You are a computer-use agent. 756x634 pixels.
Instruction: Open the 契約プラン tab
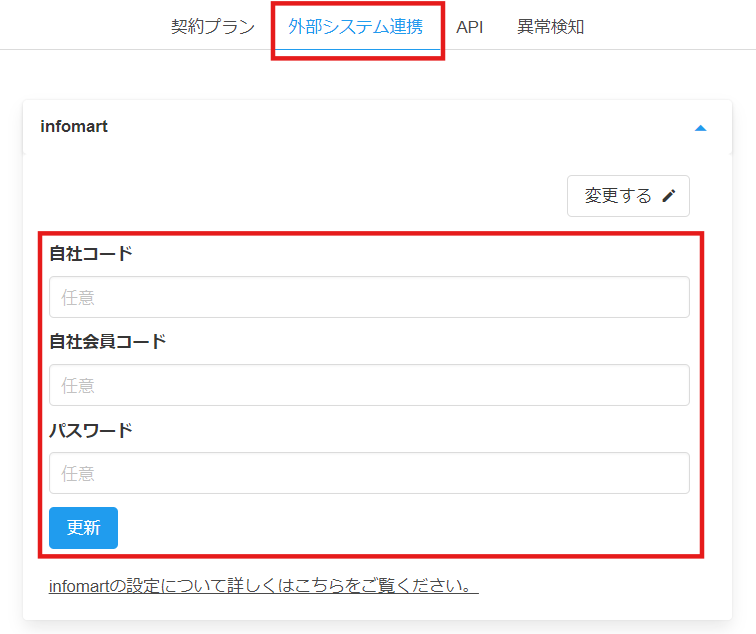tap(213, 27)
